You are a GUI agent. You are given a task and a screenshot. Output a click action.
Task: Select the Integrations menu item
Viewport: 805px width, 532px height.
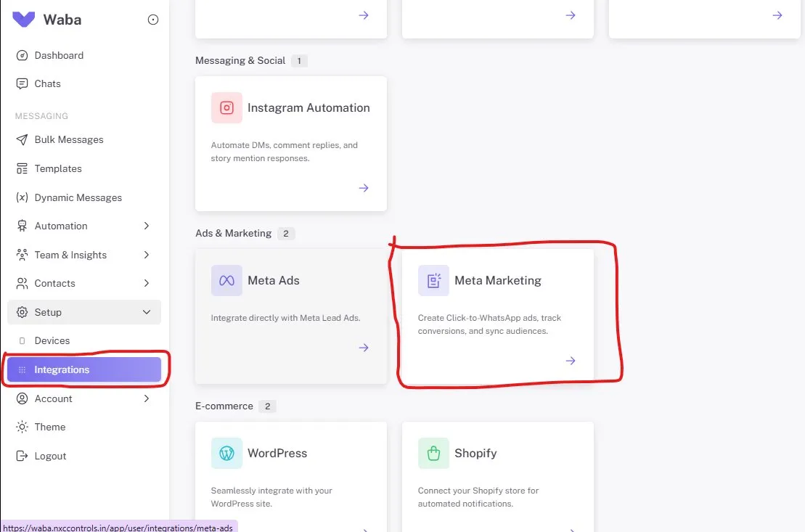click(x=84, y=369)
